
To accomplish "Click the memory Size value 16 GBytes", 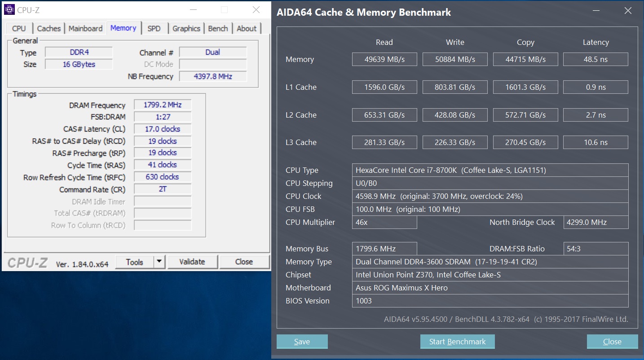I will (79, 64).
